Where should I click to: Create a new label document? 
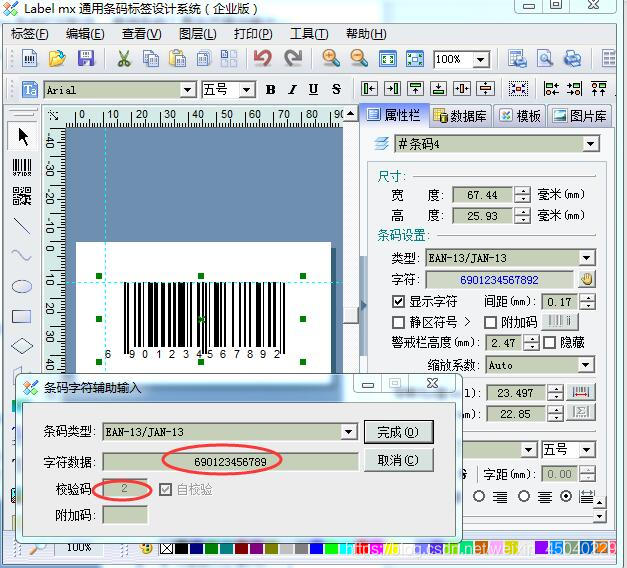[x=29, y=59]
